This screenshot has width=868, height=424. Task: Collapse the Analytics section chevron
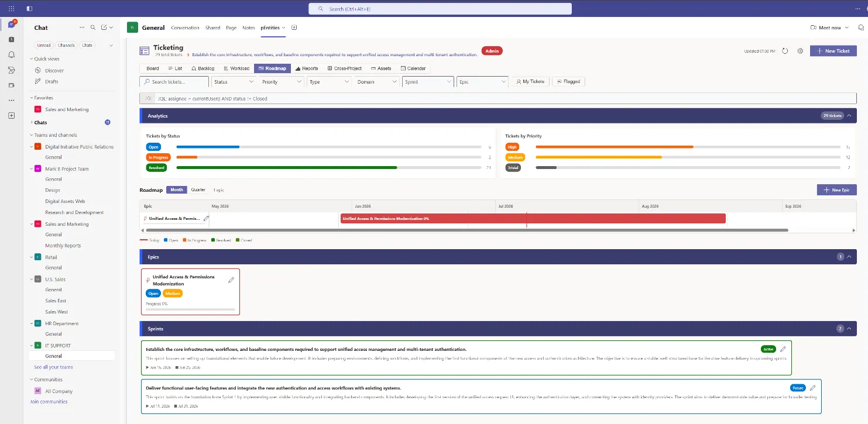[x=849, y=116]
